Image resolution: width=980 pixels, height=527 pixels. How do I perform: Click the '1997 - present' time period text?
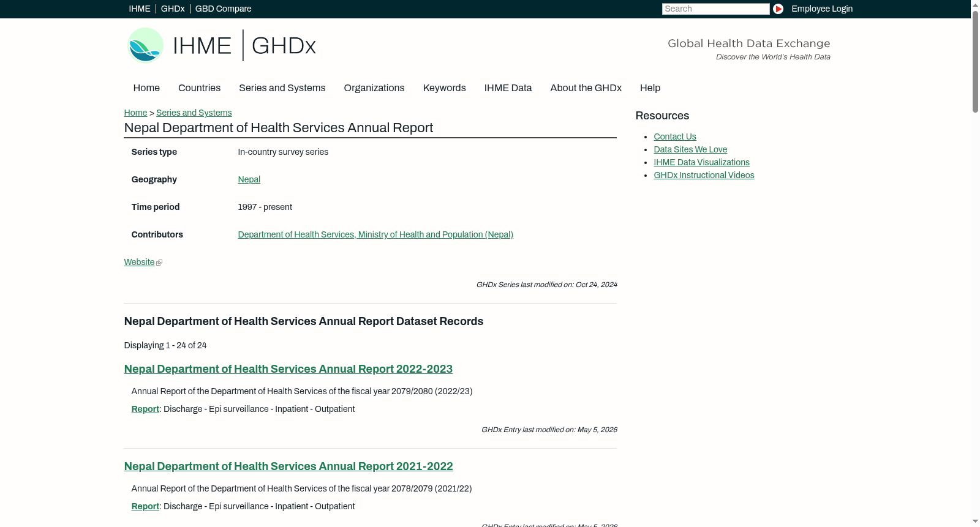(x=265, y=207)
